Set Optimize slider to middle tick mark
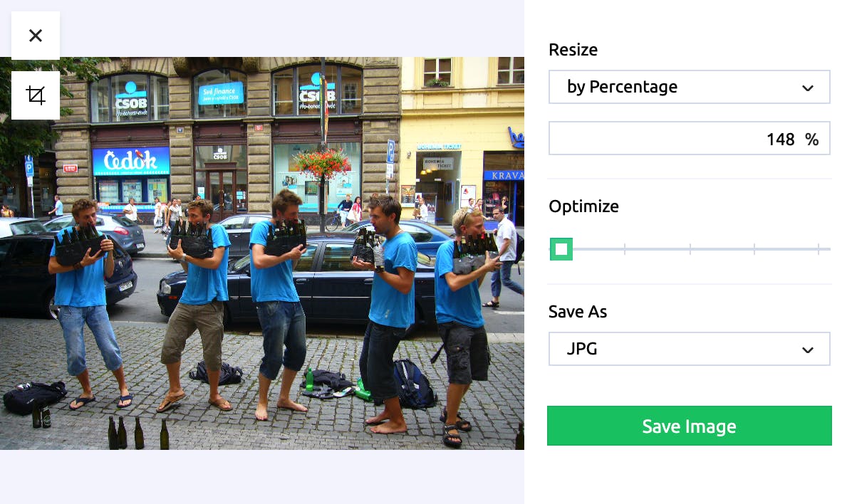The image size is (852, 504). click(x=690, y=249)
